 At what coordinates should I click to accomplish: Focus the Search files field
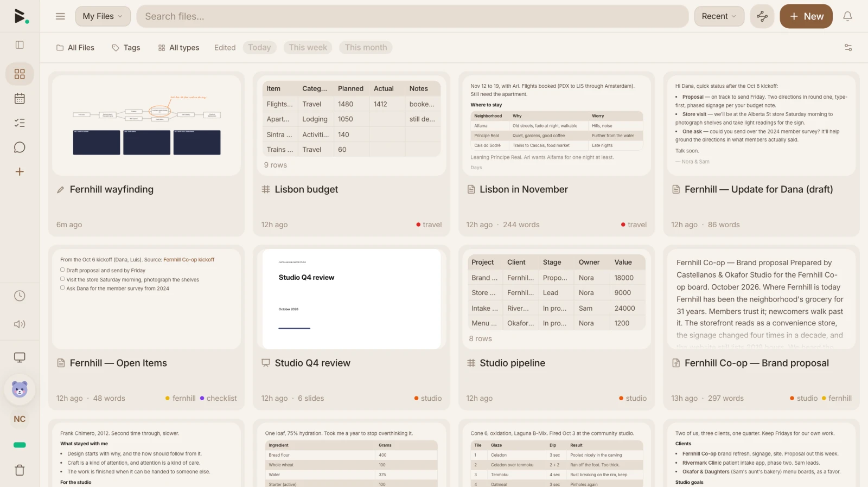point(412,16)
